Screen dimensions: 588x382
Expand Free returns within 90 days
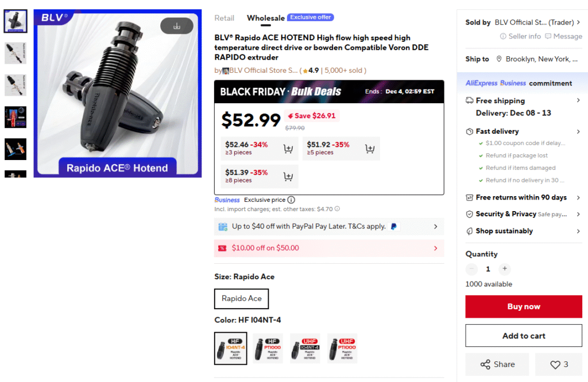pyautogui.click(x=578, y=197)
